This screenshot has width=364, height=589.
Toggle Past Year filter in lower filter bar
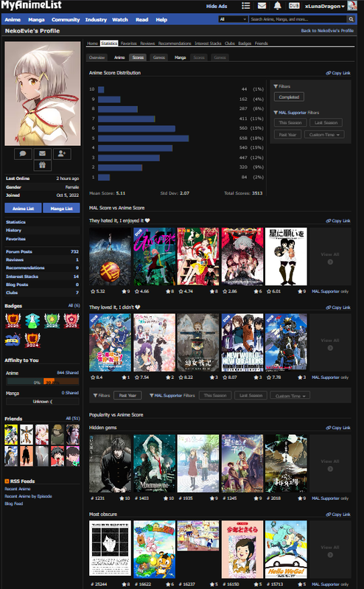pos(127,395)
